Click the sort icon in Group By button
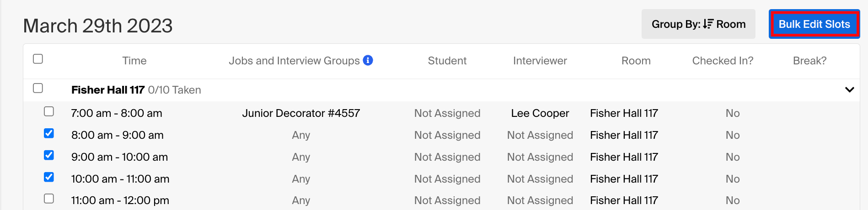Viewport: 868px width, 210px height. coord(708,24)
